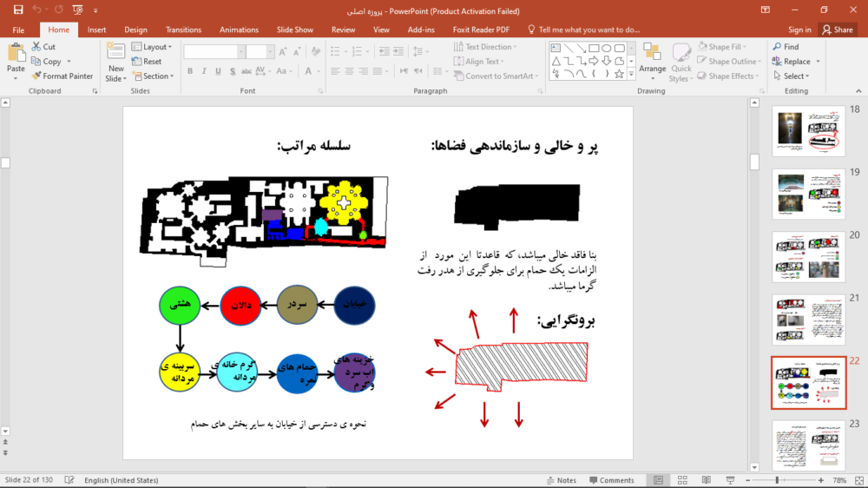The image size is (868, 488).
Task: Start Slide Show from status bar icon
Action: pos(728,480)
